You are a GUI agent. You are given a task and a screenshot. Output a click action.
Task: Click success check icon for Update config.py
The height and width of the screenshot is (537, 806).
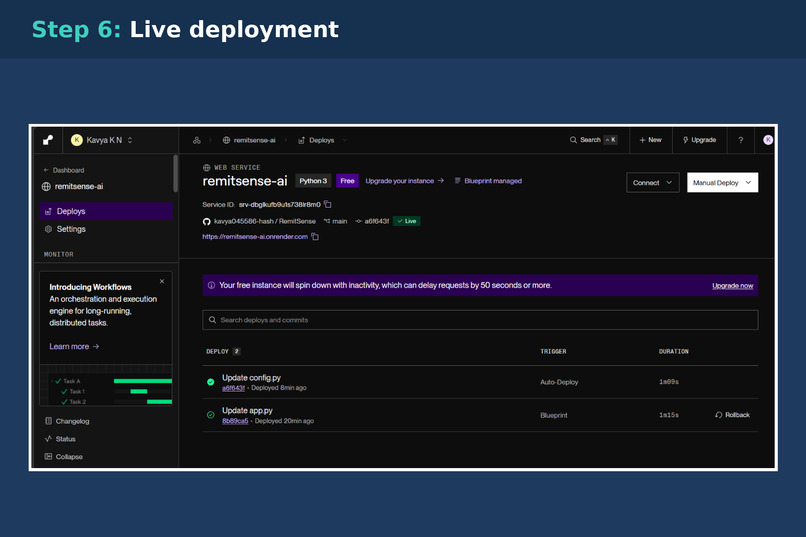pos(211,382)
